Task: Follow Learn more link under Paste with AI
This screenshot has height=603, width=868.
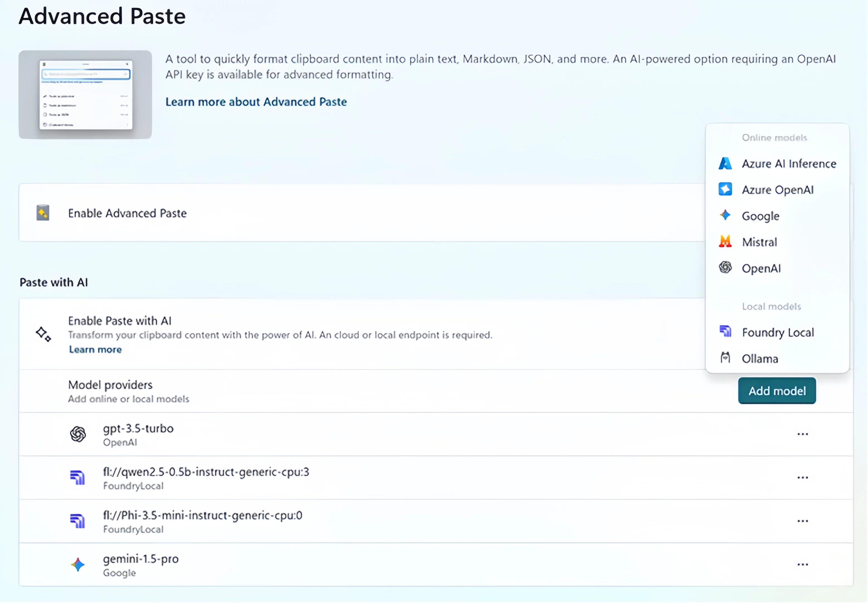Action: 95,349
